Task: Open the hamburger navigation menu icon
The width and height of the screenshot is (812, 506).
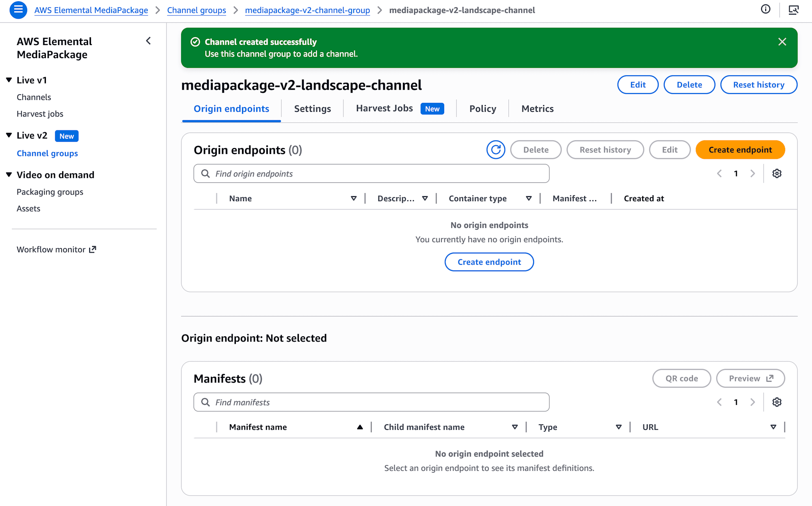Action: point(18,10)
